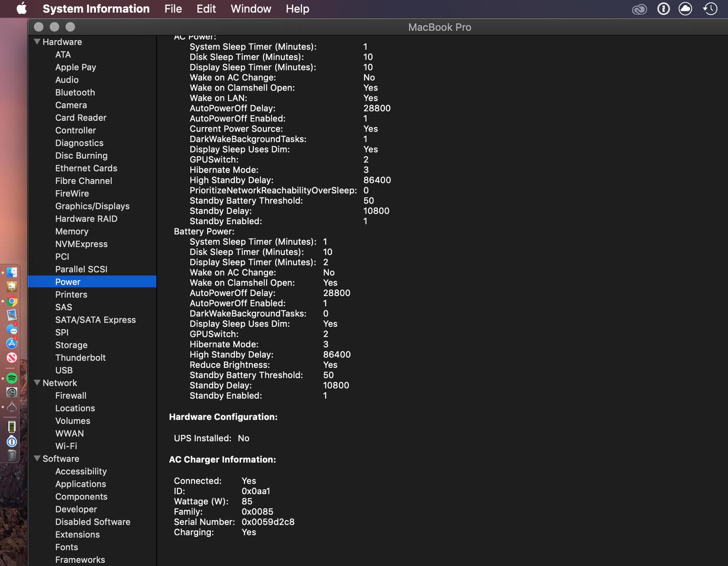Click the Creative Cloud menu bar icon
Screen dimensions: 728x566
tap(639, 9)
